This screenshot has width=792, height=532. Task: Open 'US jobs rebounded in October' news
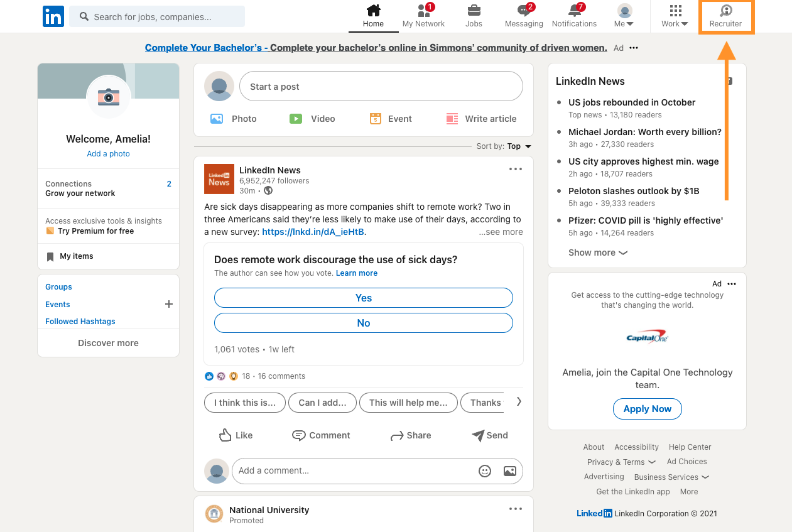click(632, 102)
